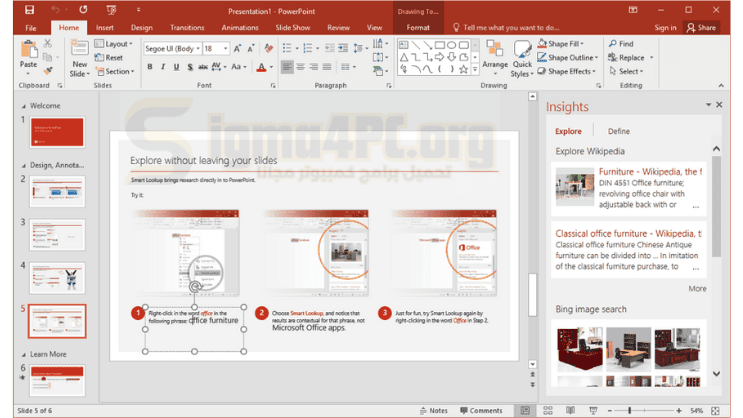Toggle Center paragraph alignment
This screenshot has width=743, height=418.
(x=300, y=67)
